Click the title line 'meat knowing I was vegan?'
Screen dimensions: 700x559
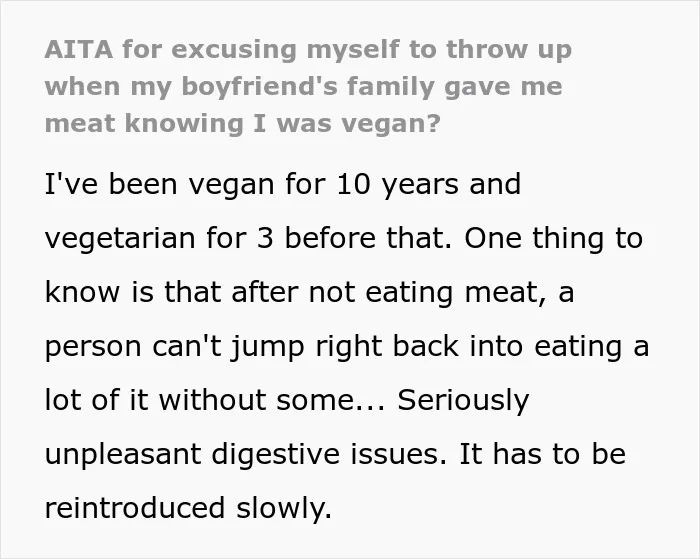tap(243, 123)
